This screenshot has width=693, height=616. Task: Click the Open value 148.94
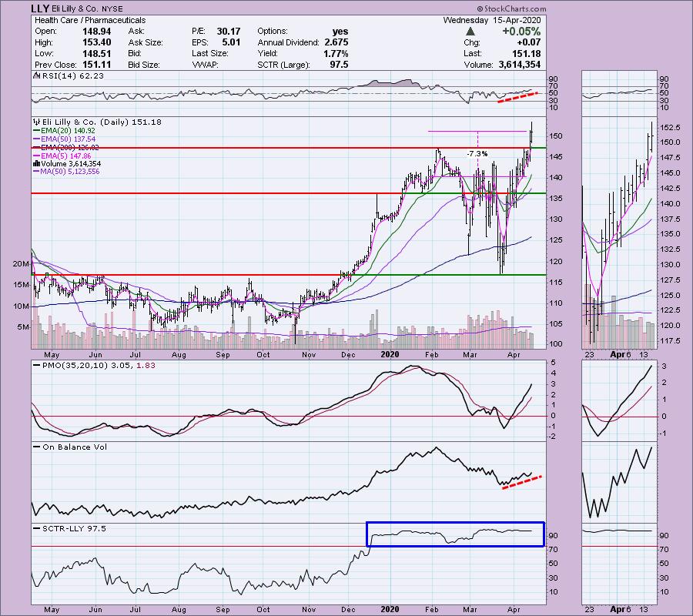coord(96,32)
